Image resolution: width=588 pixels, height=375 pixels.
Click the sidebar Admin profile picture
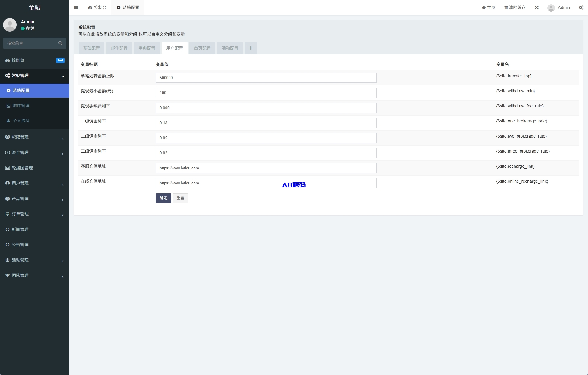(10, 25)
